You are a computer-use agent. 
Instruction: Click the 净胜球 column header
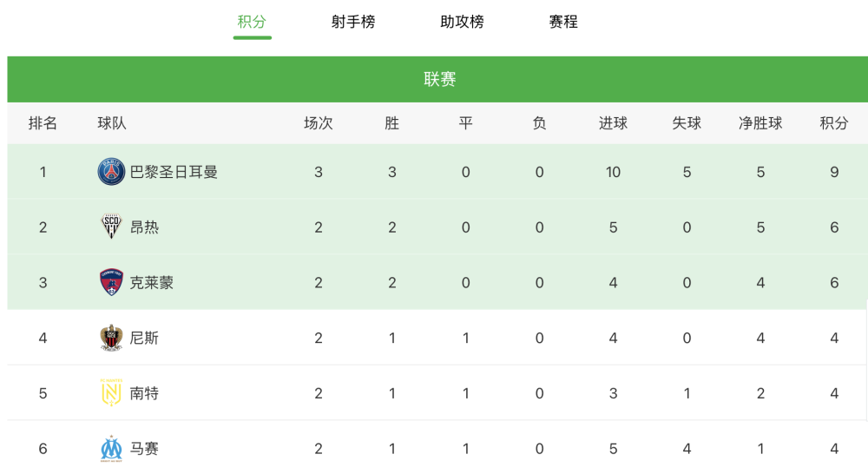pyautogui.click(x=760, y=123)
